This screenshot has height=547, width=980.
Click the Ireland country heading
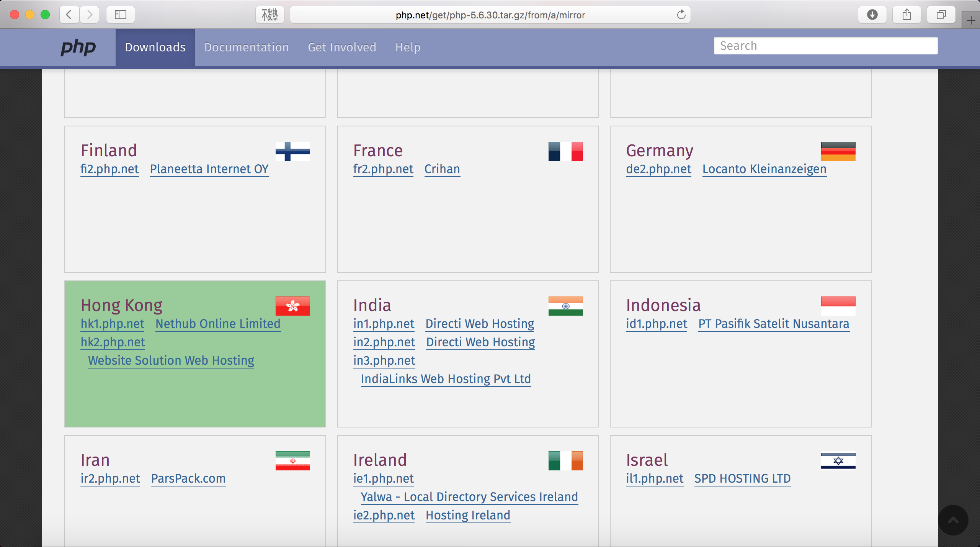pos(380,460)
